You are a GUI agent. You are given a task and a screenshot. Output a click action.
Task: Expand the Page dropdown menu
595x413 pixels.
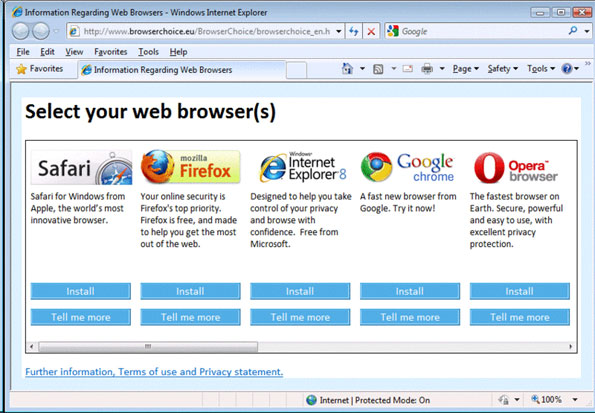(x=466, y=69)
